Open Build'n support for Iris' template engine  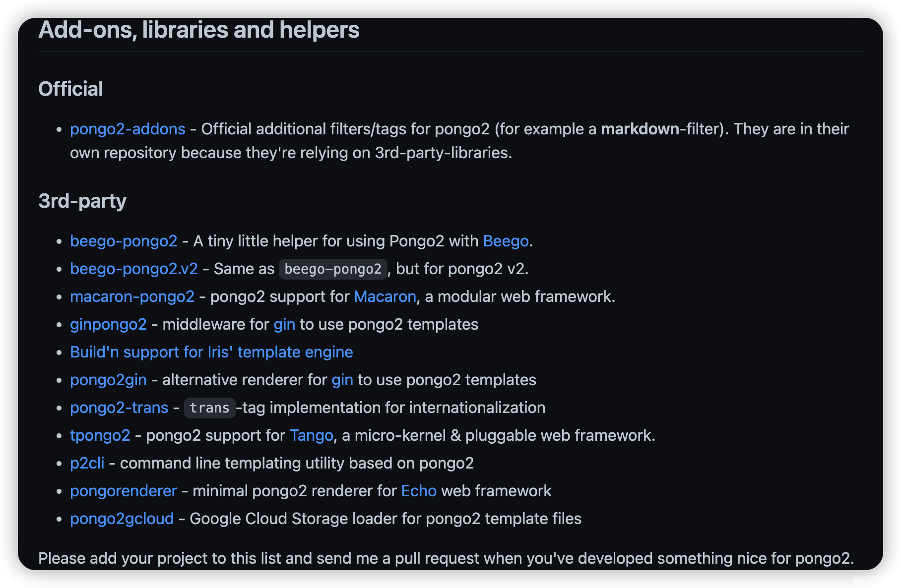(x=211, y=352)
